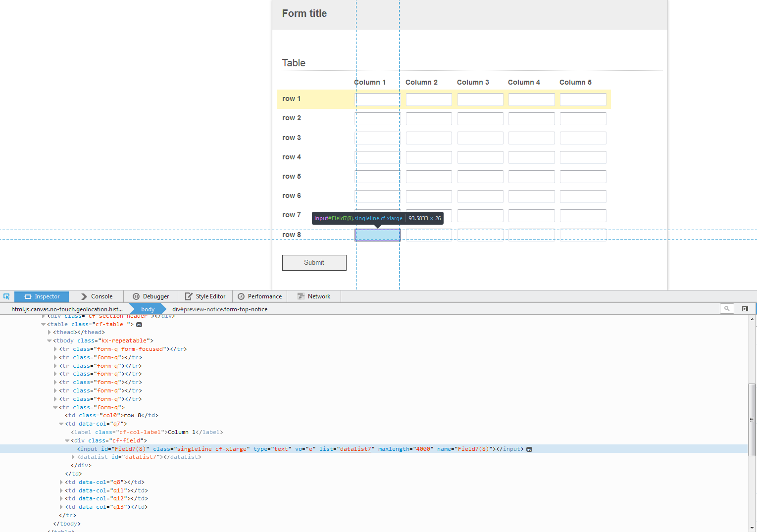Click row 1 Column 1 input field
Screen dimensions: 757x532
(x=378, y=99)
